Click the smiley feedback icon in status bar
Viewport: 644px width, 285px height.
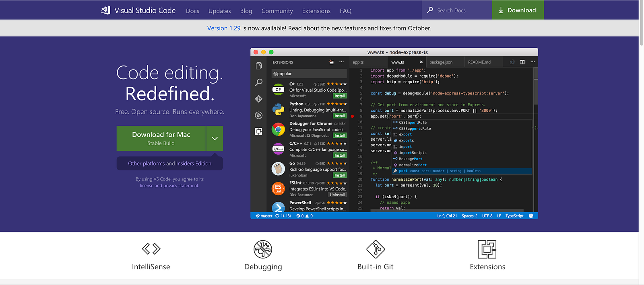point(531,216)
